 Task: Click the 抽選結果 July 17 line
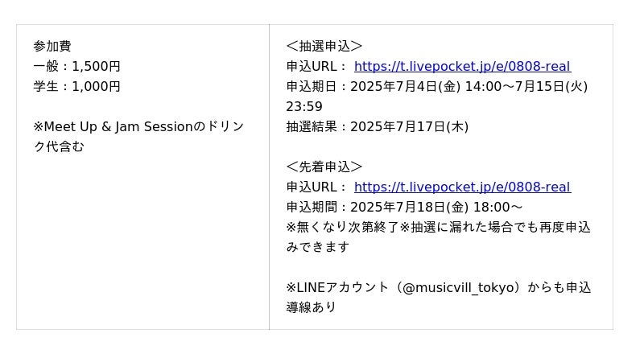tap(377, 127)
